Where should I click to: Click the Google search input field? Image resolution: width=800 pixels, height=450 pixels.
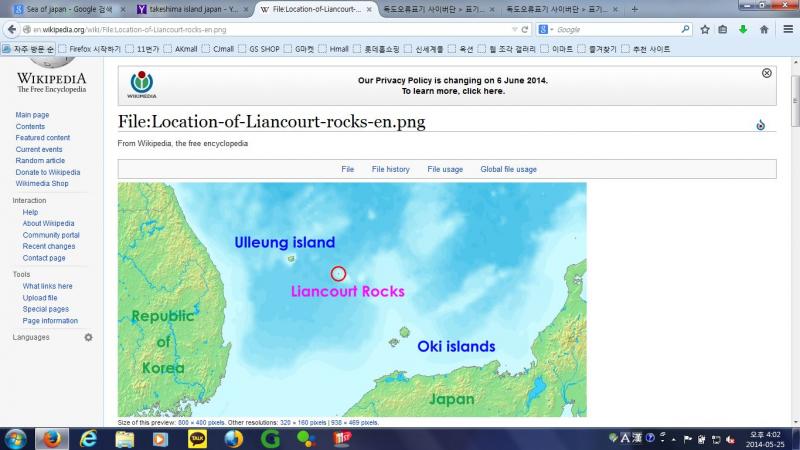click(617, 30)
